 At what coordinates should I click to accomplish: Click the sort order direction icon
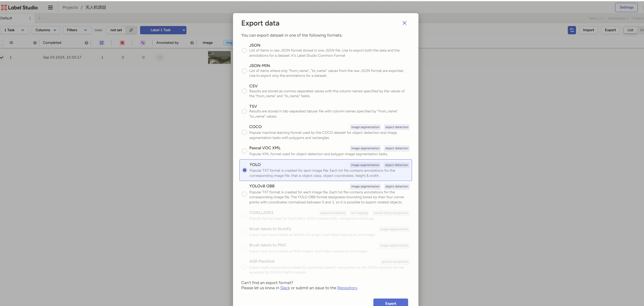(131, 30)
